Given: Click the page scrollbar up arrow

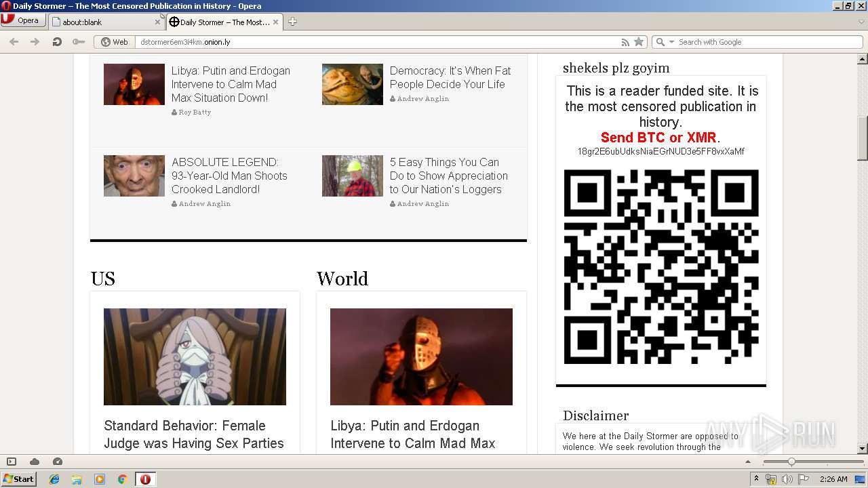Looking at the screenshot, I should [863, 60].
